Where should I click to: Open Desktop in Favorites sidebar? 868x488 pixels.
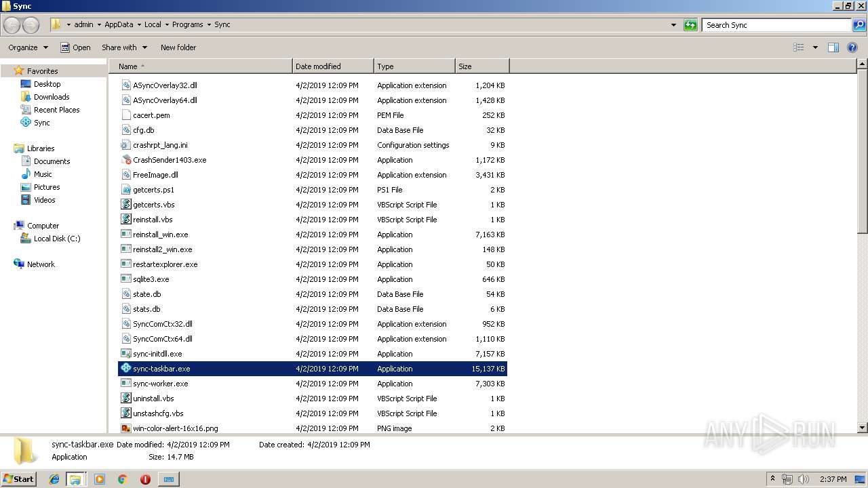click(x=47, y=84)
